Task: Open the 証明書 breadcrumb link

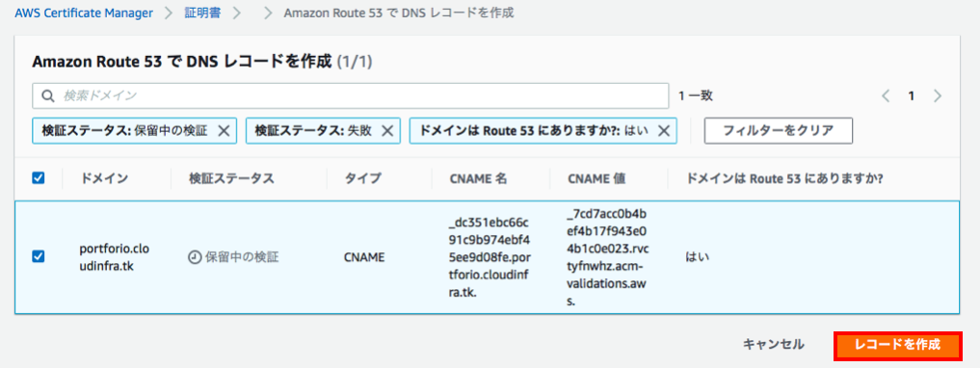Action: [201, 13]
